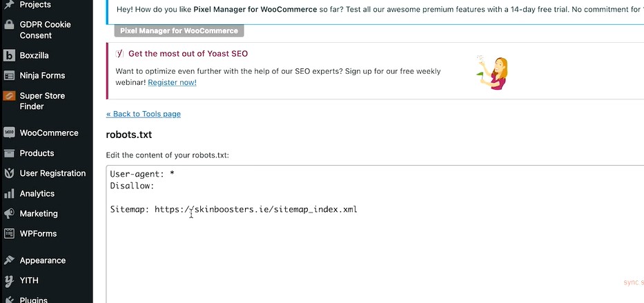Viewport: 644px width, 303px height.
Task: Click the GDPR Cookie Consent lock icon
Action: click(9, 25)
